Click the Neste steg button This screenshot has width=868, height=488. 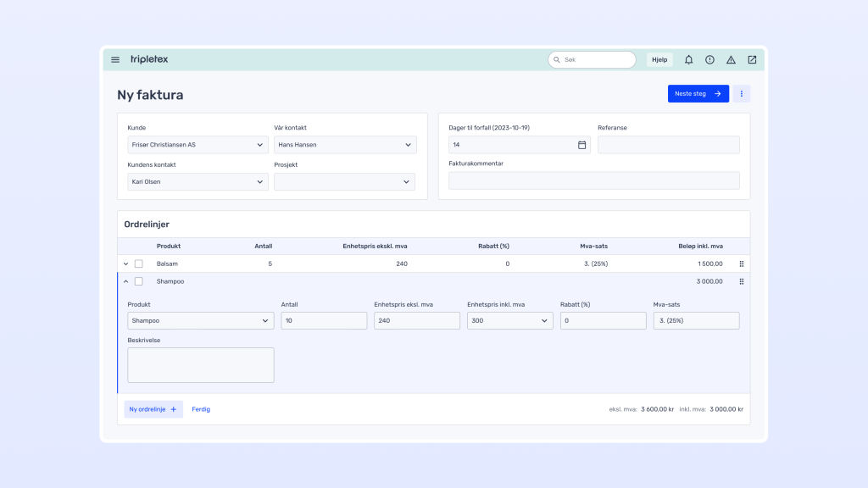pyautogui.click(x=698, y=94)
